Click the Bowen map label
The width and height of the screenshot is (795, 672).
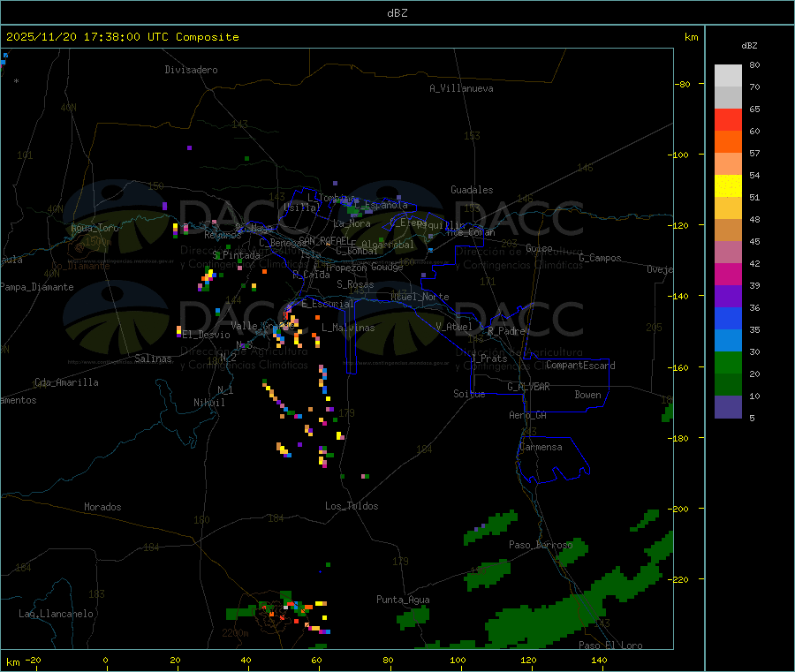pyautogui.click(x=588, y=395)
